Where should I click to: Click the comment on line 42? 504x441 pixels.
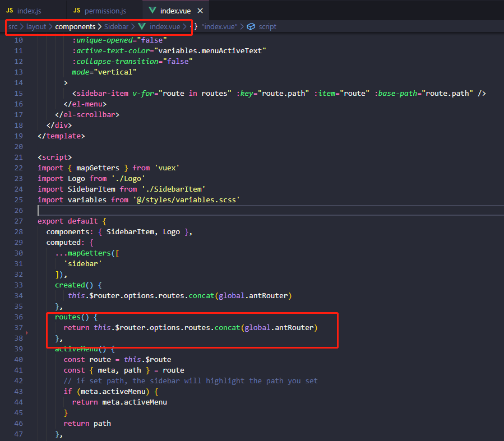point(191,381)
